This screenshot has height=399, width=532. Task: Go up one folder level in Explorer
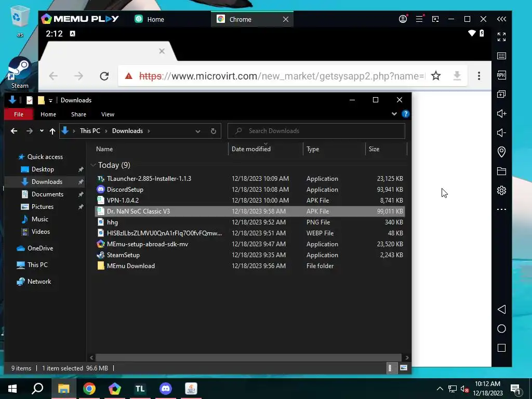click(x=52, y=131)
